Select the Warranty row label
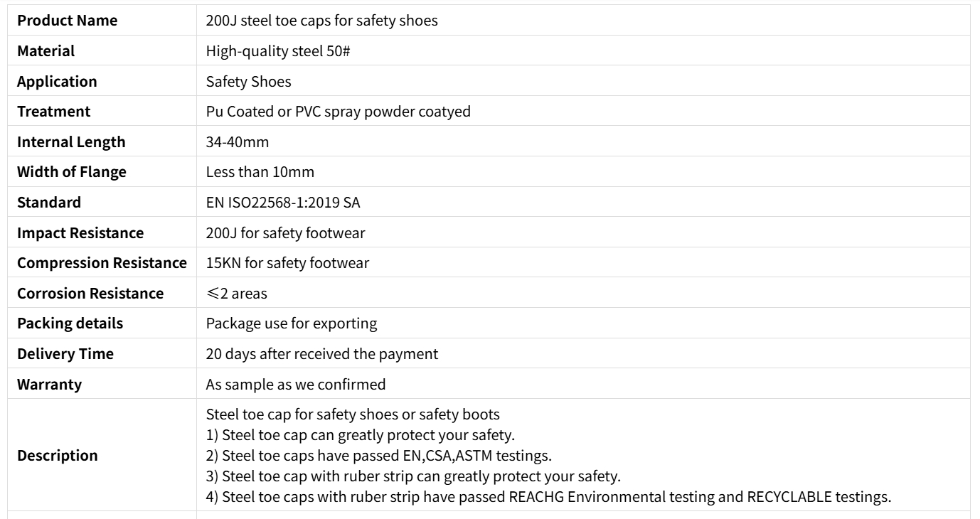980x519 pixels. pos(49,385)
